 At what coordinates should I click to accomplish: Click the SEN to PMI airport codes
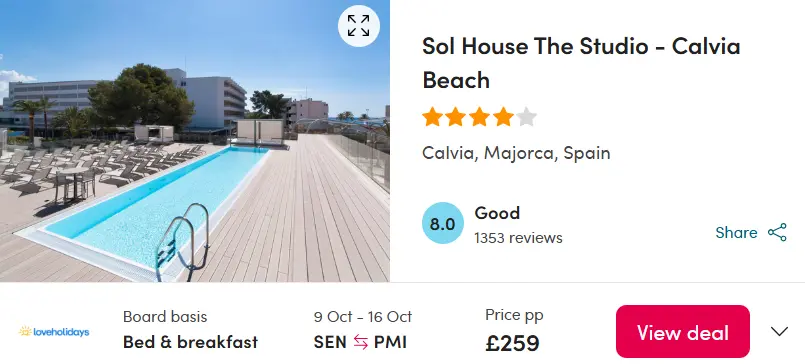(360, 342)
